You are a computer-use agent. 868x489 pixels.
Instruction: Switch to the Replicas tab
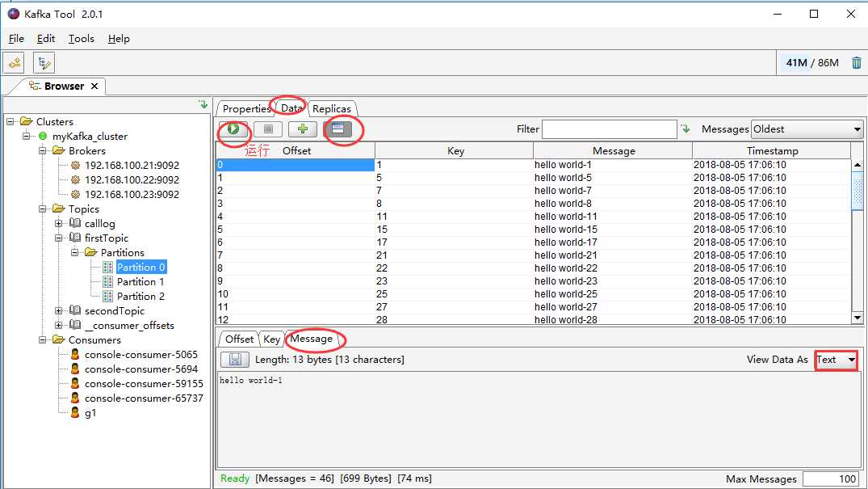(332, 108)
